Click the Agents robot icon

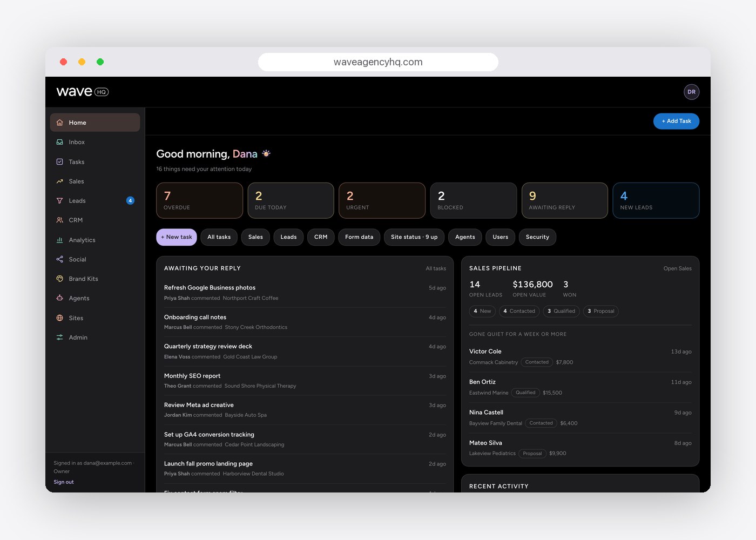(60, 298)
